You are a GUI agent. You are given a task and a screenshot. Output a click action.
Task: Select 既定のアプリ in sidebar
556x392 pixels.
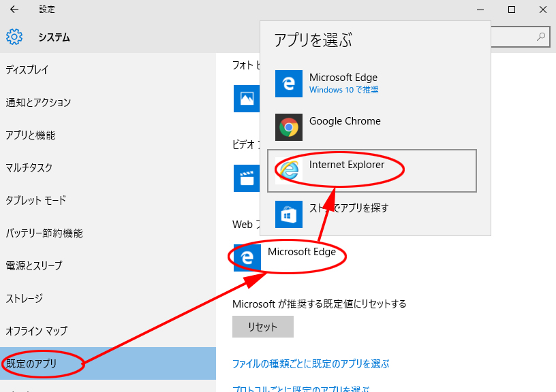point(108,363)
